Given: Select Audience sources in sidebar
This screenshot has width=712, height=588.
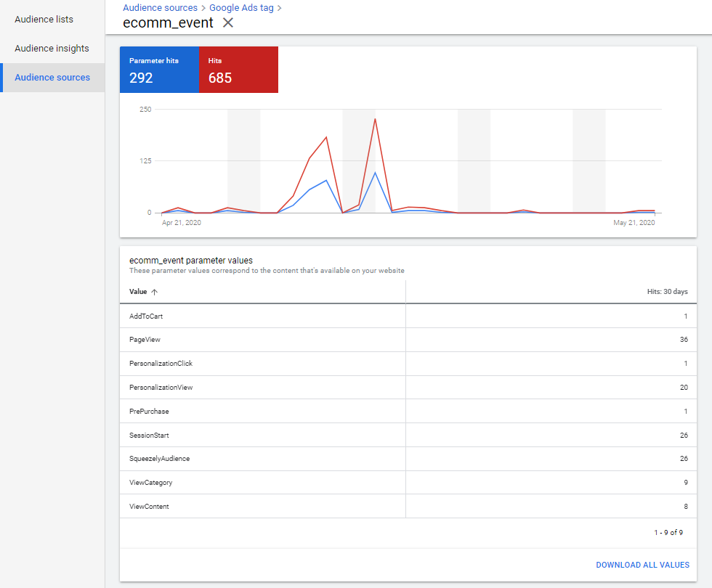Looking at the screenshot, I should pyautogui.click(x=52, y=77).
